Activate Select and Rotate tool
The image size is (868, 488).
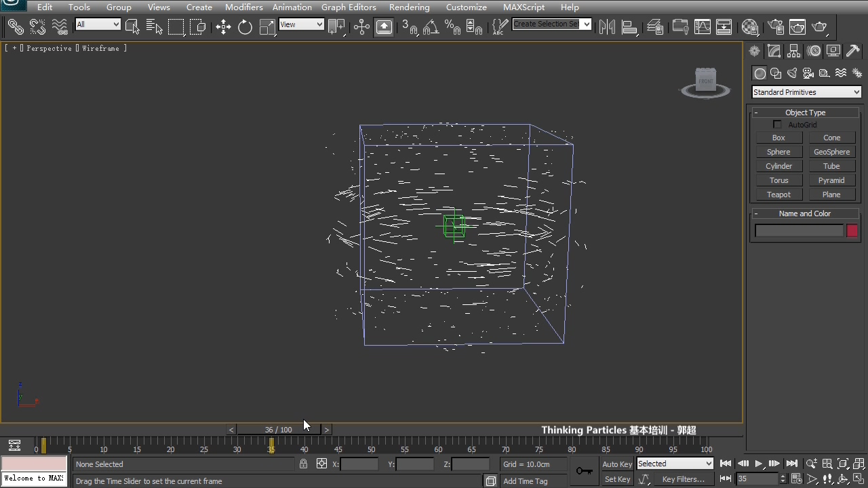[x=245, y=26]
